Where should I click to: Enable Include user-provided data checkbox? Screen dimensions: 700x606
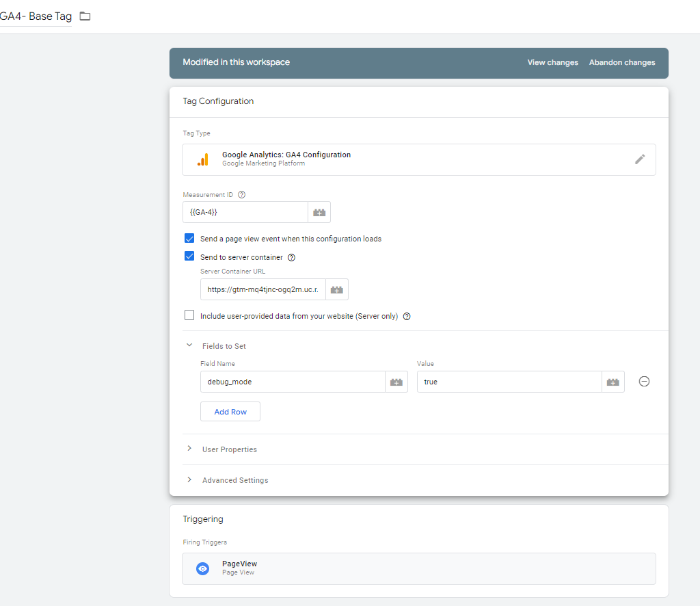pos(189,315)
